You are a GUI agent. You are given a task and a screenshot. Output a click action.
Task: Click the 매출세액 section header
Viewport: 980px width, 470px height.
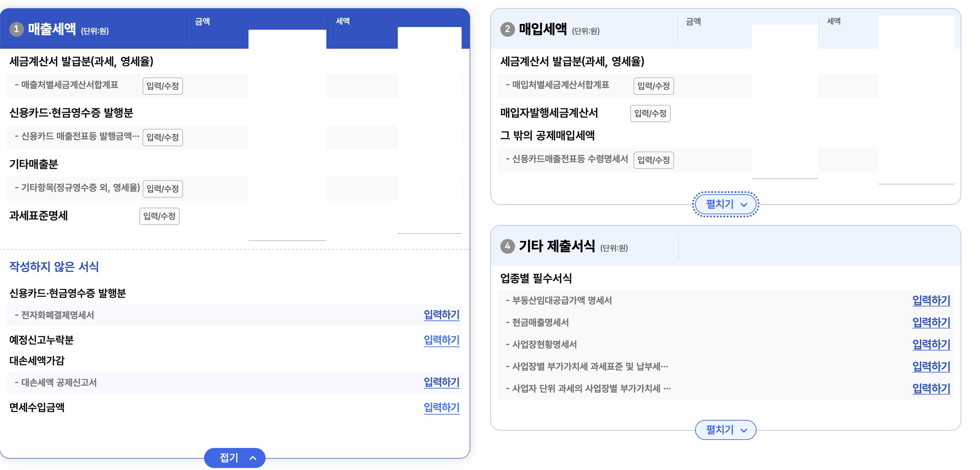(x=52, y=29)
